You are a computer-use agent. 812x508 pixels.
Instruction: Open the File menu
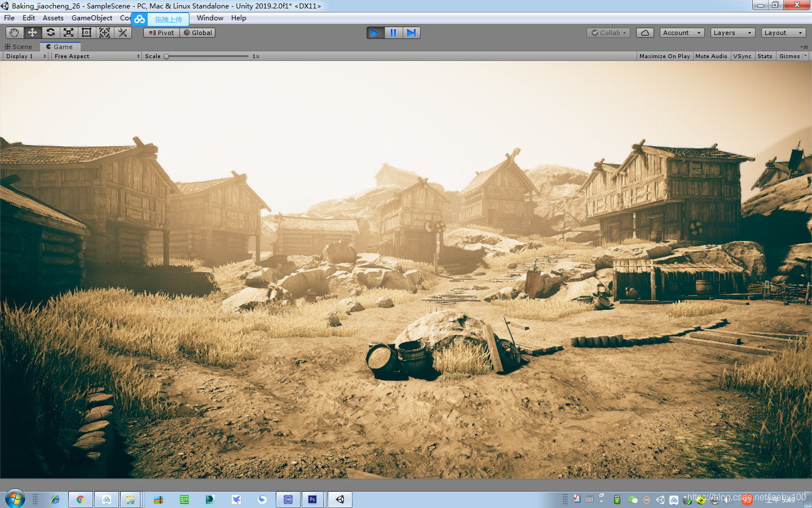[x=10, y=18]
